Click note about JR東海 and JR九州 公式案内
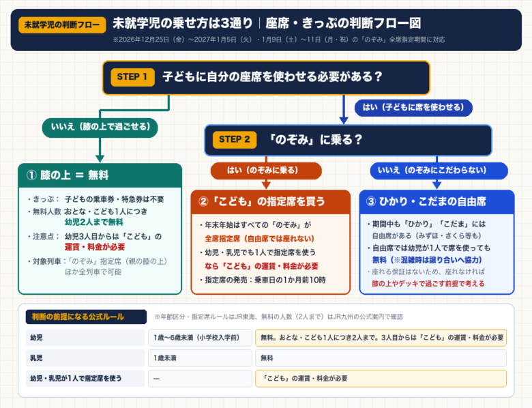This screenshot has height=408, width=532. (x=278, y=317)
